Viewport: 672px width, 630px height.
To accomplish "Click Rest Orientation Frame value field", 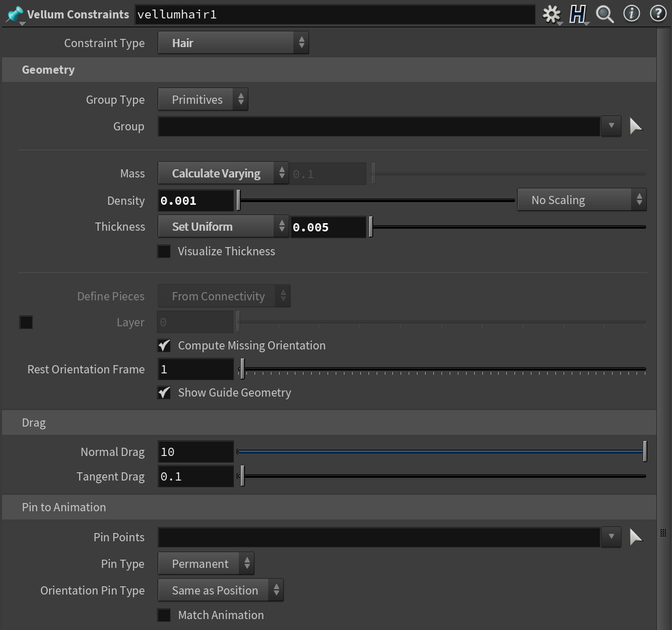I will click(x=196, y=369).
